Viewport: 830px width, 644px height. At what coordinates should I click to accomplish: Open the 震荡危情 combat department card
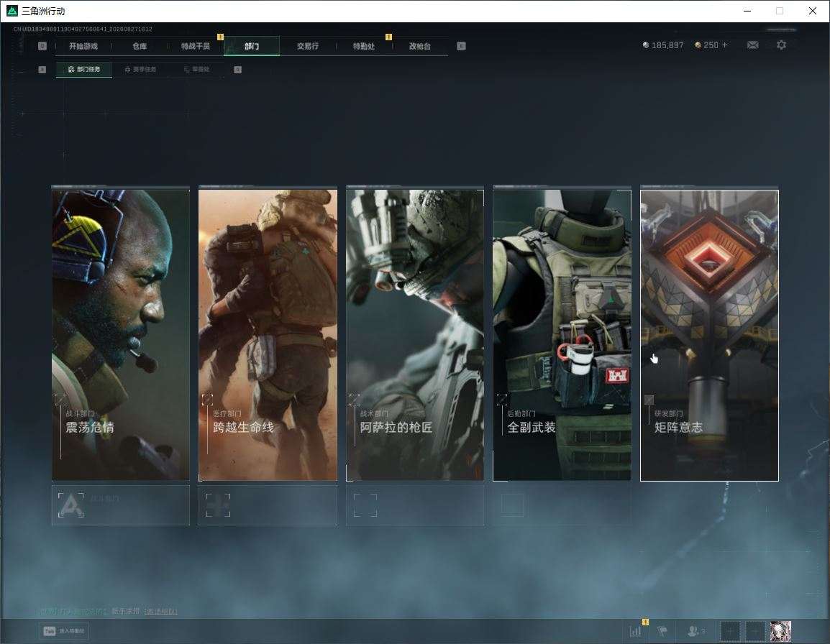[121, 334]
